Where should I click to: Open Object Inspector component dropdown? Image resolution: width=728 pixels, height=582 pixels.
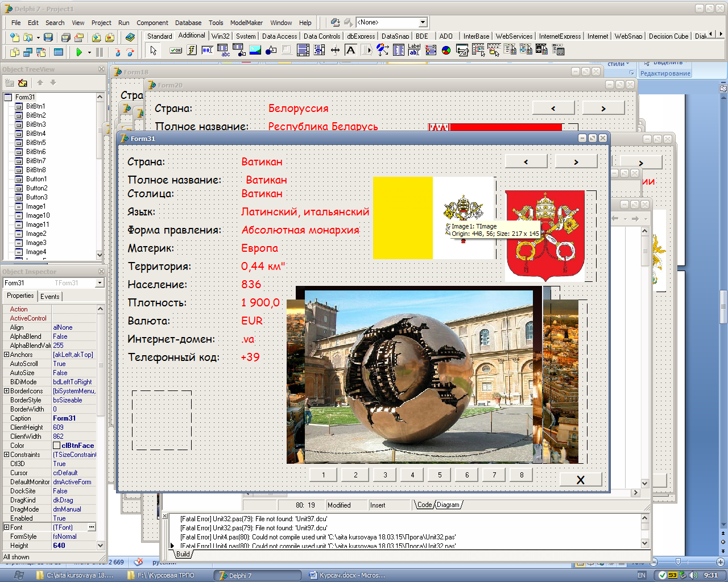click(100, 283)
